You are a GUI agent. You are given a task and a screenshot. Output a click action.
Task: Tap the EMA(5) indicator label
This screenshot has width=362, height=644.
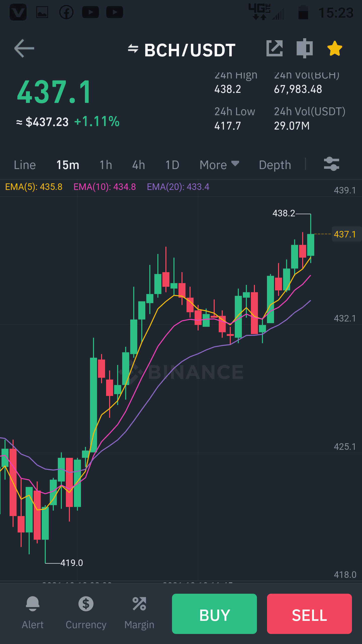pos(34,187)
